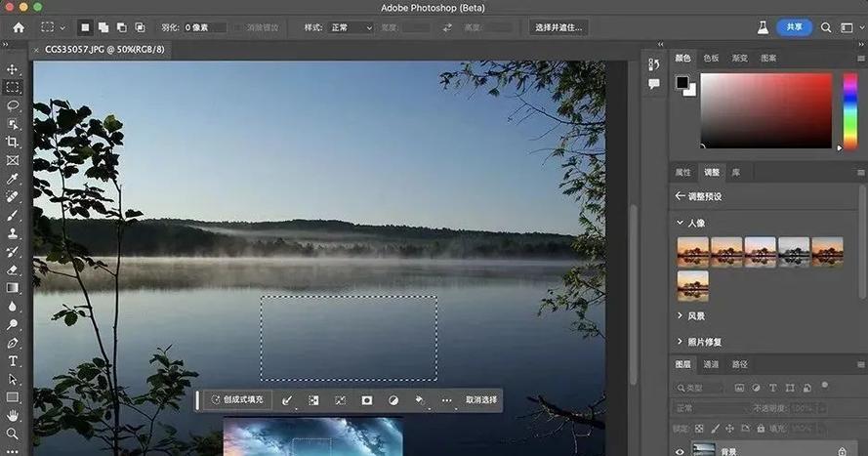
Task: Select the Brush tool
Action: pos(12,215)
